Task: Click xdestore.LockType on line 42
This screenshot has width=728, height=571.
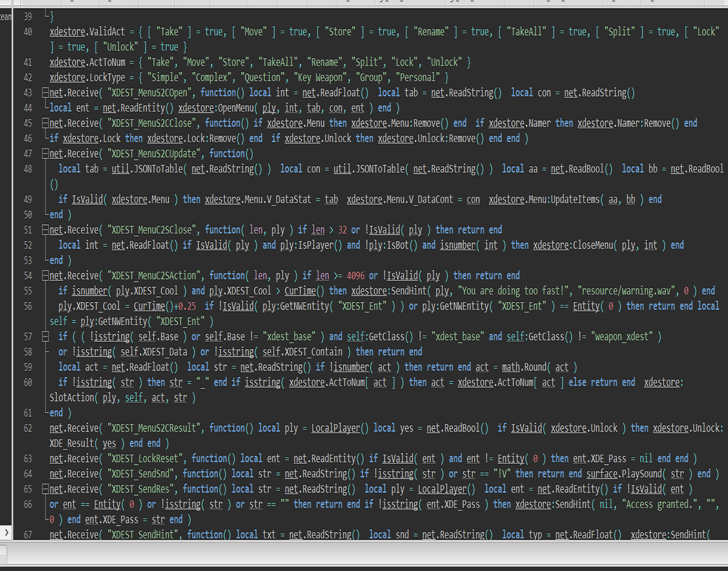Action: 87,78
